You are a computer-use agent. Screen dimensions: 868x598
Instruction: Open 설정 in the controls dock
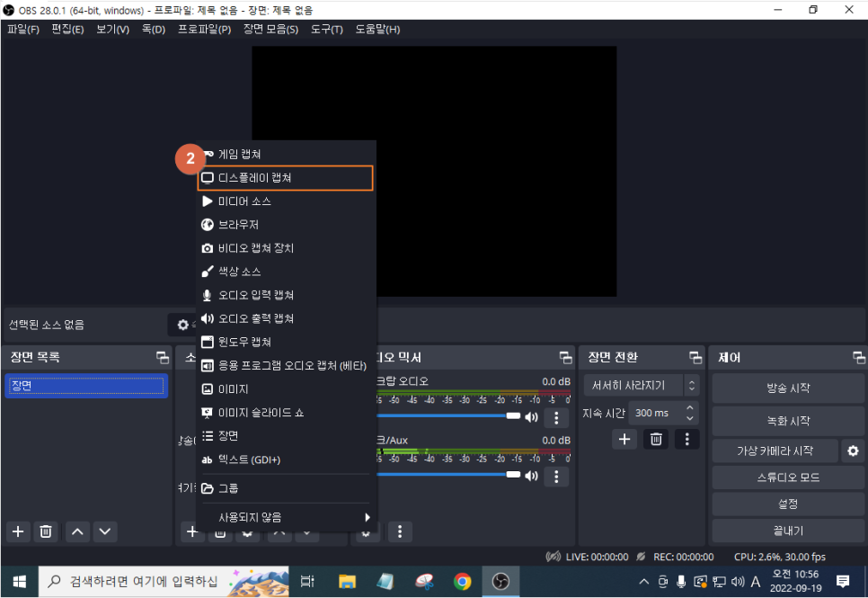tap(788, 504)
